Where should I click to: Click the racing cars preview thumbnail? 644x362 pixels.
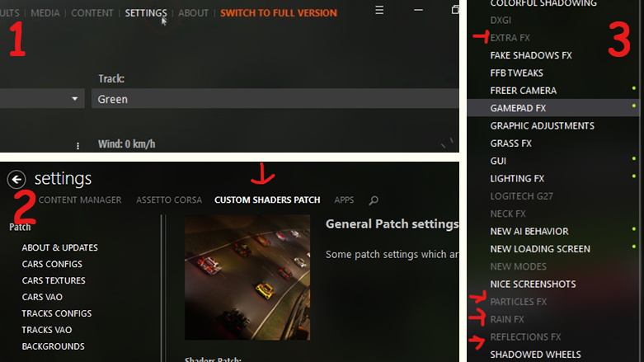point(247,277)
